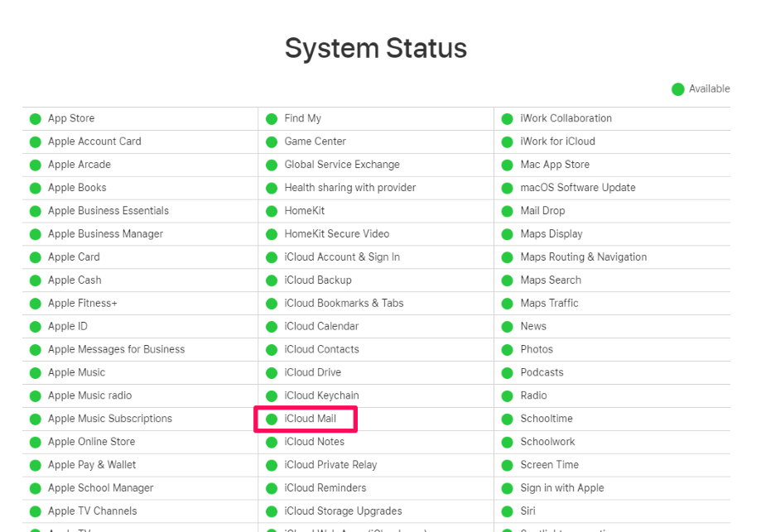
Task: Click the Available legend label
Action: point(709,89)
